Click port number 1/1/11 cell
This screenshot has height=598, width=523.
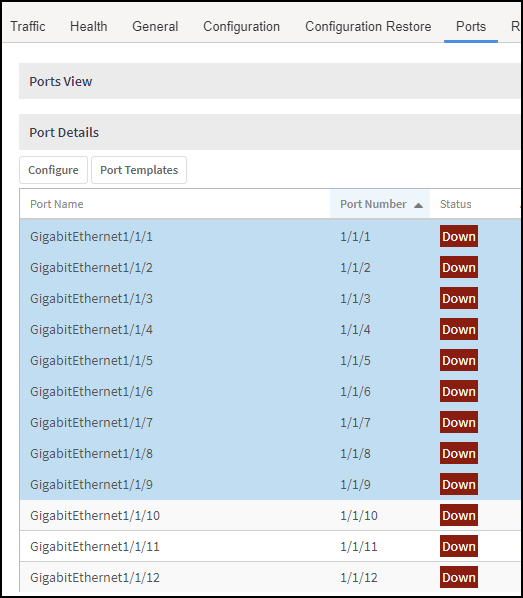tap(359, 546)
